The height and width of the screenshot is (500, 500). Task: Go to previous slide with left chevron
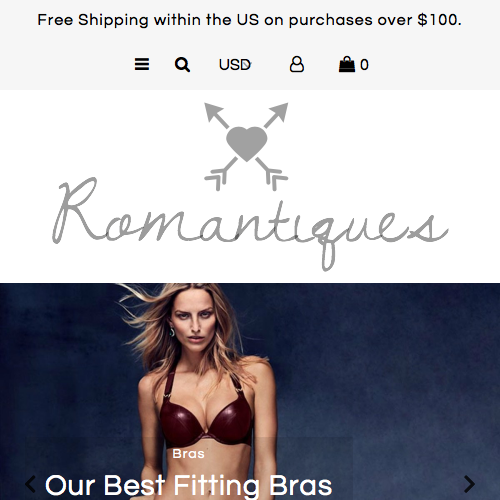coord(30,484)
